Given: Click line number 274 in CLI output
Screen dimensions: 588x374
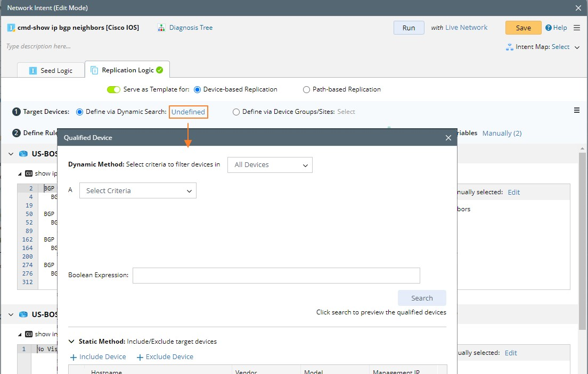Looking at the screenshot, I should pos(27,265).
